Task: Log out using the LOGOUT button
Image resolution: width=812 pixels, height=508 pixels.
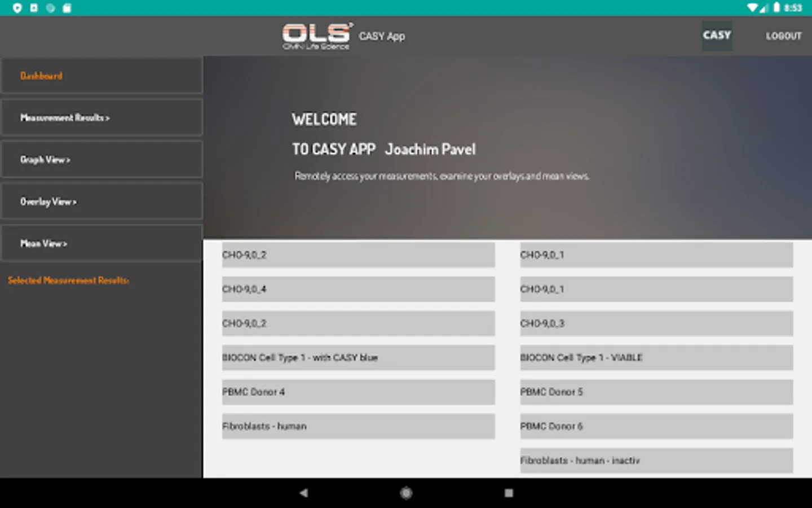Action: pos(783,36)
